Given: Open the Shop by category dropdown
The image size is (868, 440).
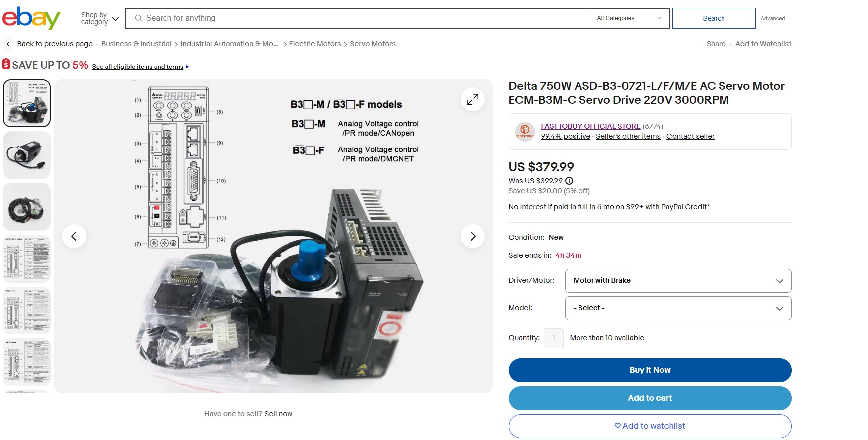Looking at the screenshot, I should (x=100, y=19).
